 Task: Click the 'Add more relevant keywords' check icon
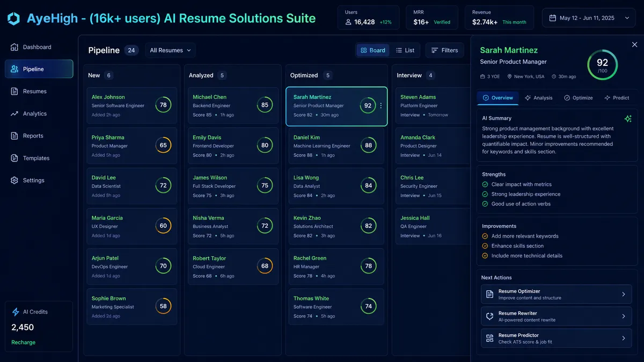485,236
